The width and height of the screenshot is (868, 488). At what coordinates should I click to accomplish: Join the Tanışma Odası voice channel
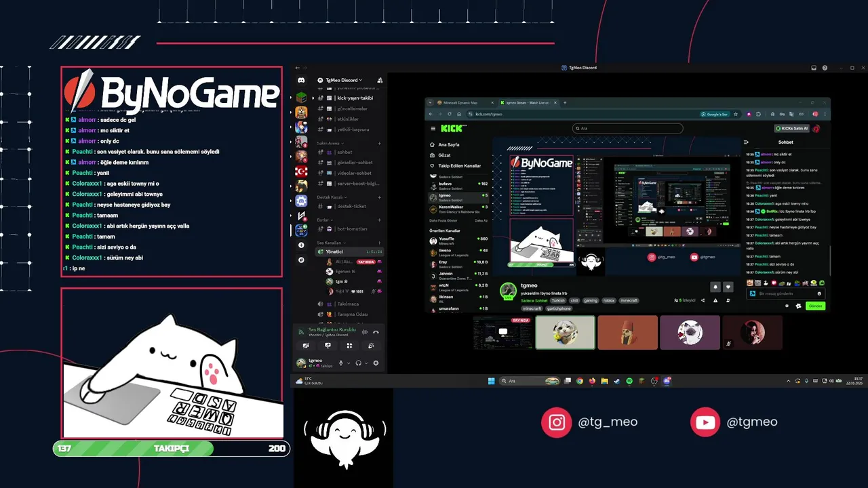tap(350, 314)
